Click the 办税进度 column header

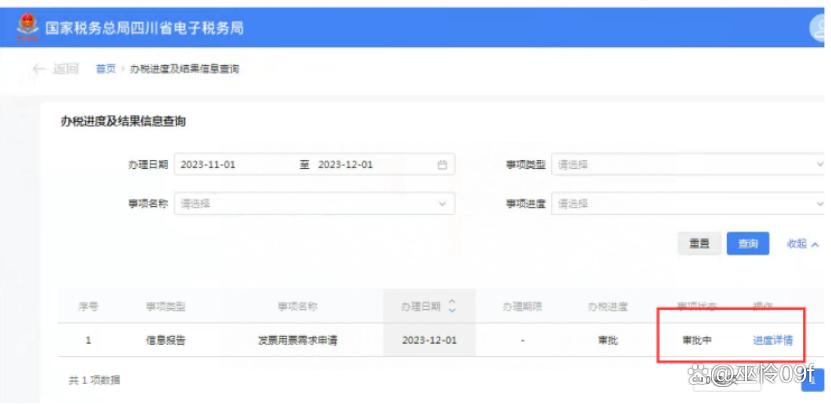(608, 306)
